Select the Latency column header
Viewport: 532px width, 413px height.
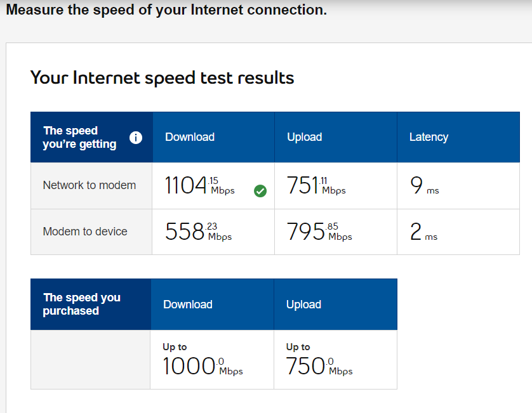point(429,137)
